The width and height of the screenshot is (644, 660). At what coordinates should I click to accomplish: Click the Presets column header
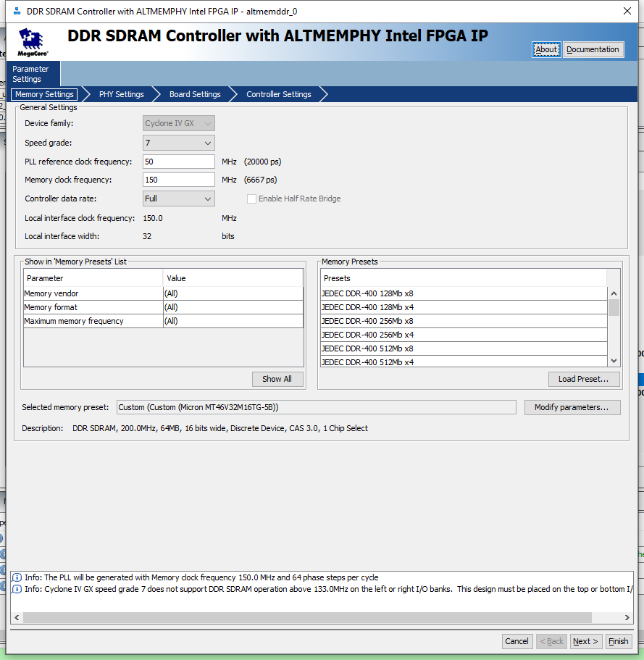tap(464, 278)
